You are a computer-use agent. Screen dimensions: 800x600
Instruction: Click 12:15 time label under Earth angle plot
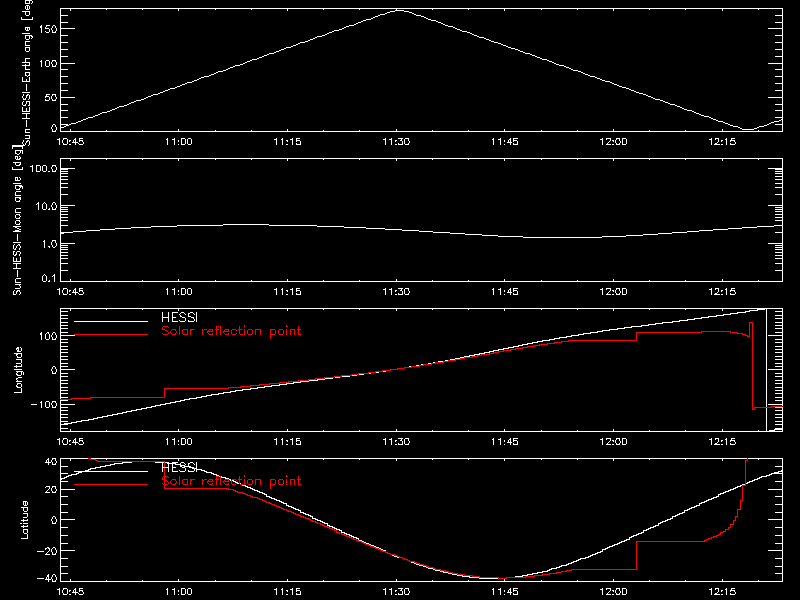[722, 141]
